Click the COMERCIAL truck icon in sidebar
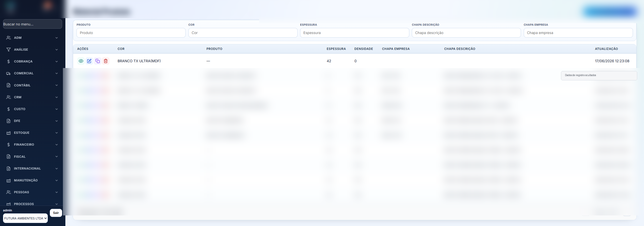The image size is (644, 226). (x=9, y=73)
